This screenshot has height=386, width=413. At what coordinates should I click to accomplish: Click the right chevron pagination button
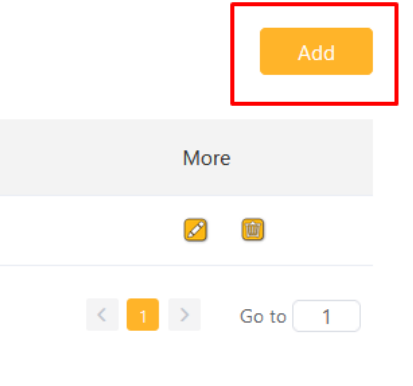tap(184, 314)
